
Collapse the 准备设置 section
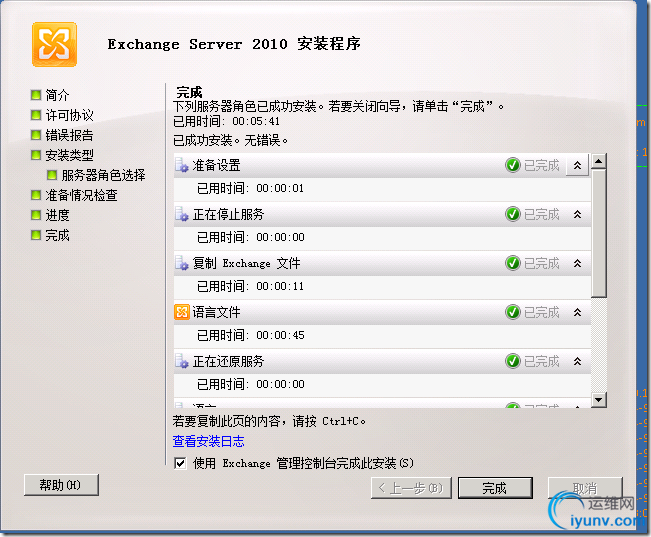pyautogui.click(x=578, y=165)
